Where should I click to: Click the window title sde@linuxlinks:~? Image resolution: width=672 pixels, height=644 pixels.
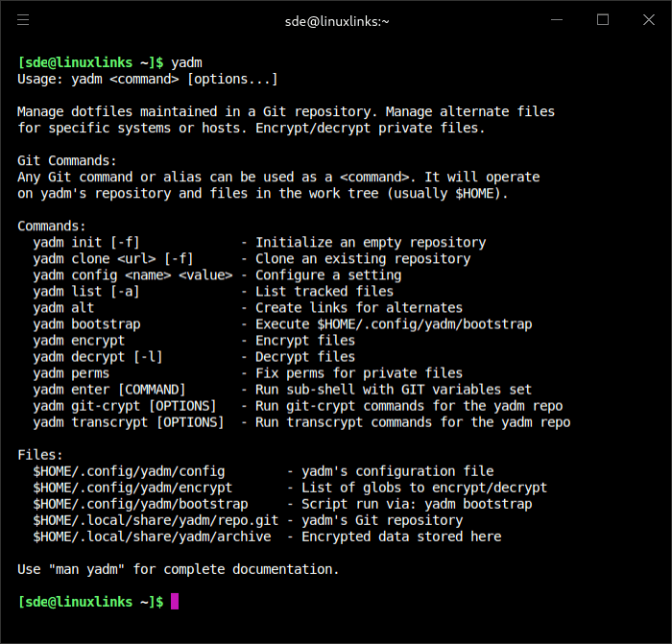(337, 21)
